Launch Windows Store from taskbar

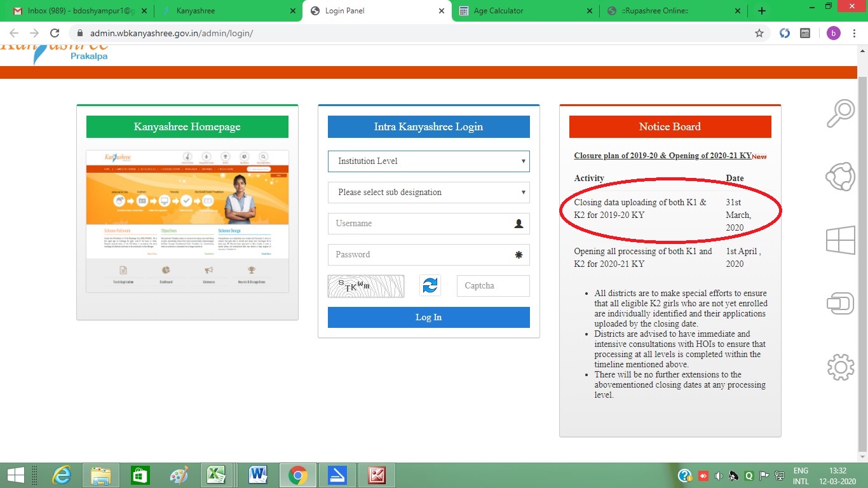click(x=140, y=475)
